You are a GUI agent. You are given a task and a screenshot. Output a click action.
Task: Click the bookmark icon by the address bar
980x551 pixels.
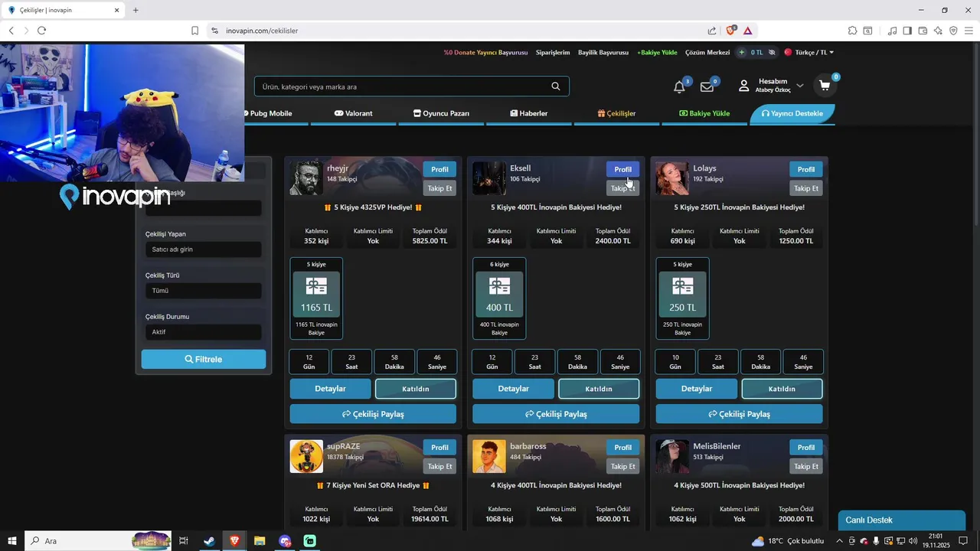(x=194, y=31)
